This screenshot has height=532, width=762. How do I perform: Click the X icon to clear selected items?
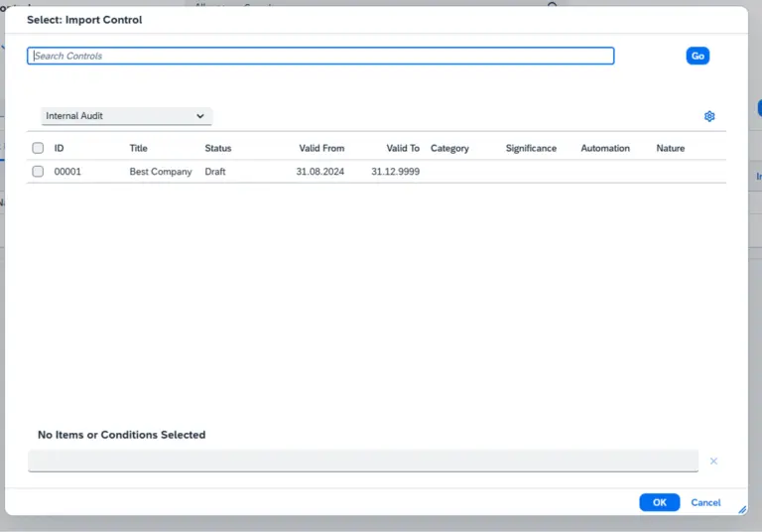tap(713, 462)
